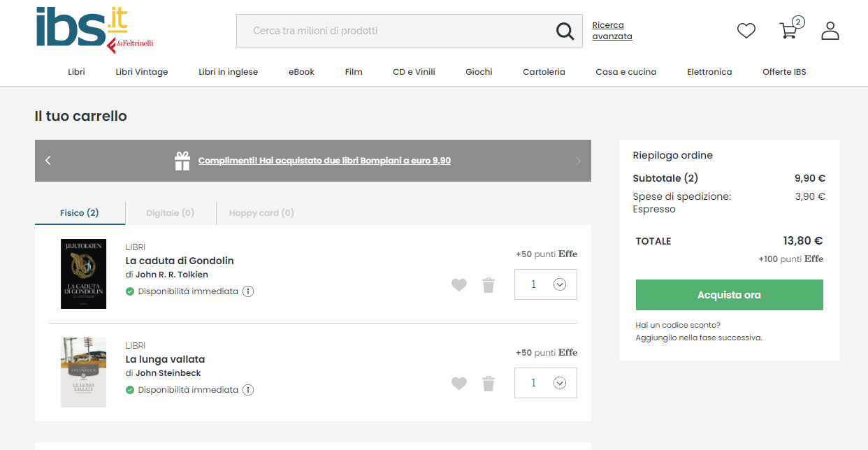The width and height of the screenshot is (868, 450).
Task: Remove La lunga vallata with trash icon
Action: (x=489, y=384)
